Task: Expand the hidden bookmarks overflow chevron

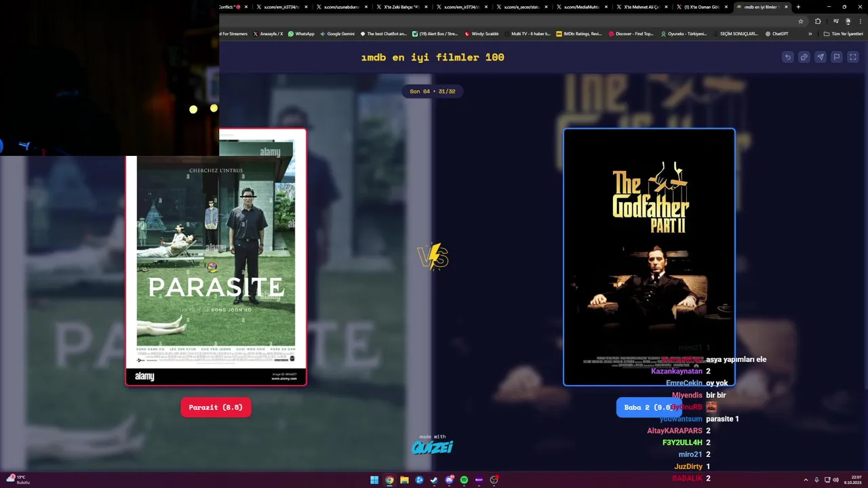Action: pos(810,34)
